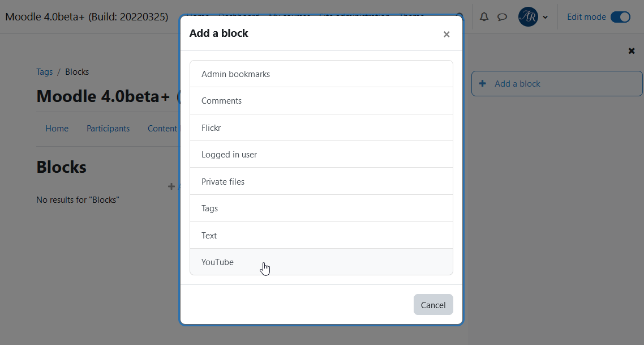This screenshot has width=644, height=345.
Task: Switch to the Participants tab
Action: pos(108,129)
